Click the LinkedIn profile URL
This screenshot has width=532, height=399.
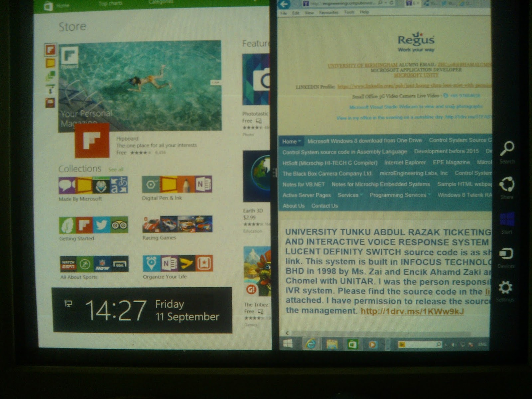point(414,86)
